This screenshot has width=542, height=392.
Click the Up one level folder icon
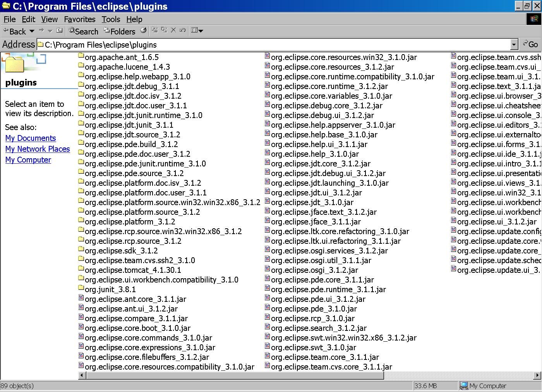coord(59,31)
